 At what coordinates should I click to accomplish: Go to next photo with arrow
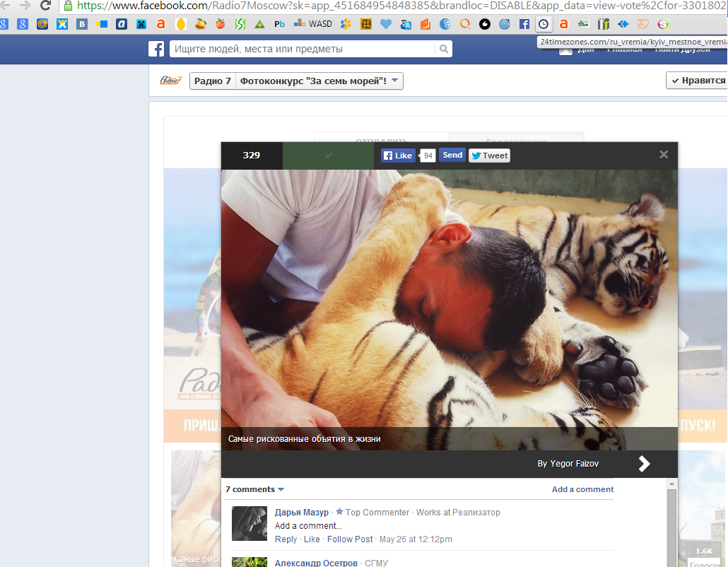644,464
